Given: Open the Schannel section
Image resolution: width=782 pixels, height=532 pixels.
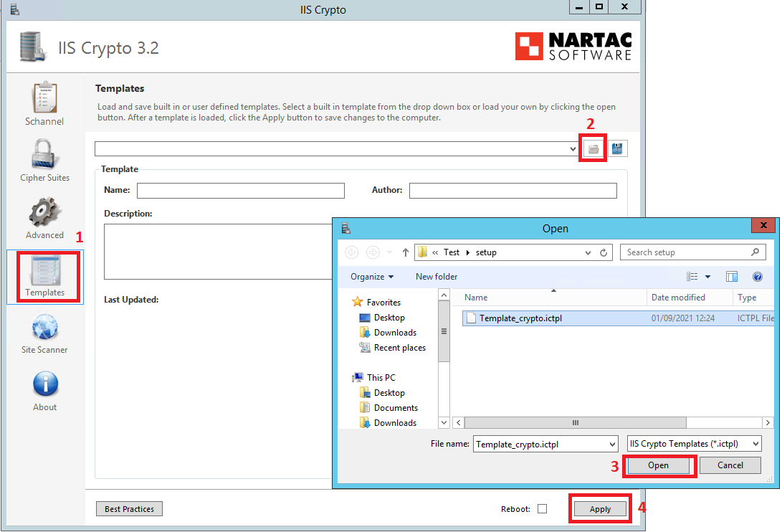Looking at the screenshot, I should (x=44, y=104).
